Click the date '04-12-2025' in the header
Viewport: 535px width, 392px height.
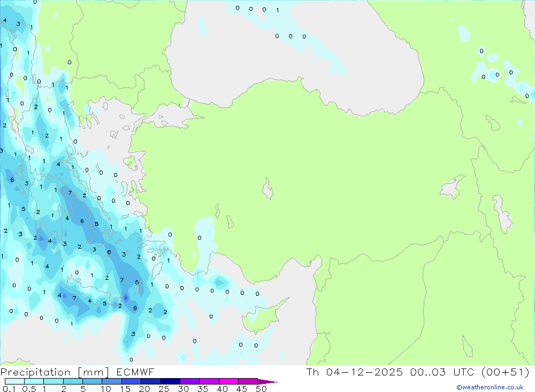[x=364, y=372]
